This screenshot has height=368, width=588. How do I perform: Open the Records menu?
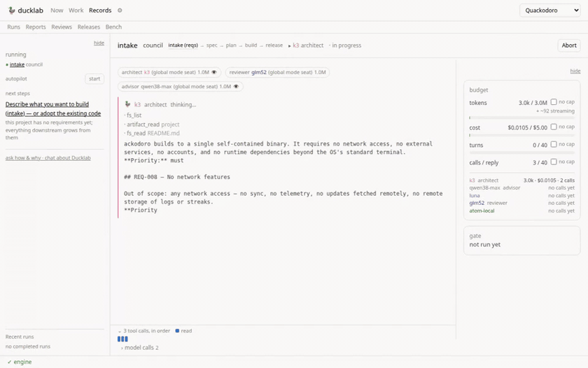pyautogui.click(x=100, y=10)
